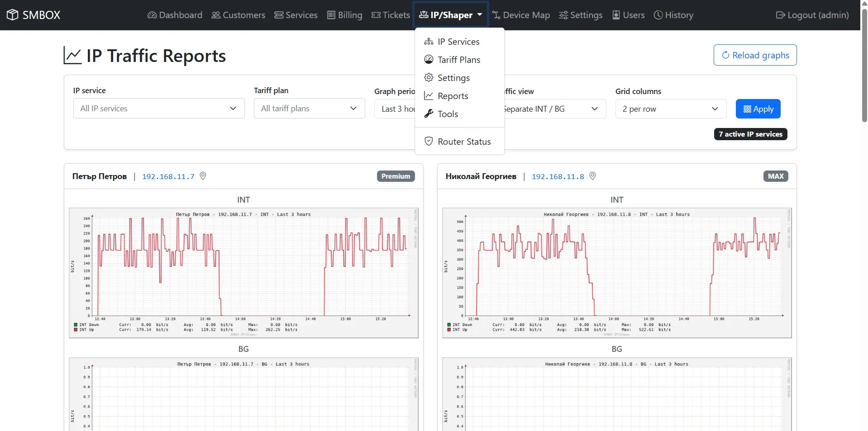
Task: Click the Device Map topology icon
Action: pos(496,15)
